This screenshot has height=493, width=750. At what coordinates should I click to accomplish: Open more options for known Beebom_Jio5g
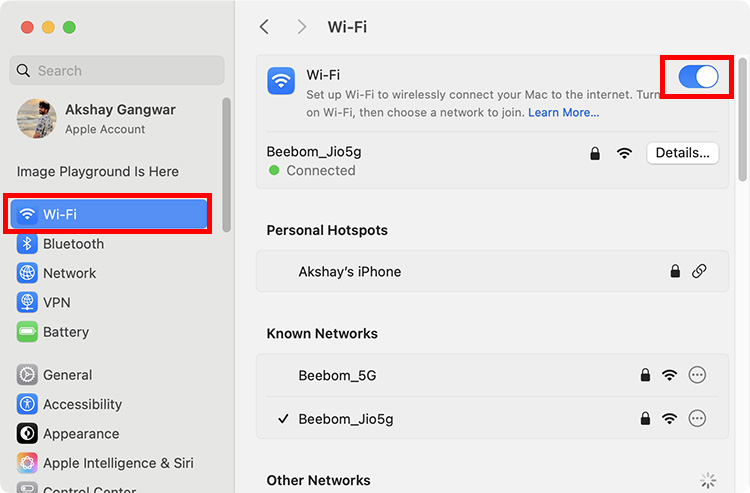coord(697,418)
